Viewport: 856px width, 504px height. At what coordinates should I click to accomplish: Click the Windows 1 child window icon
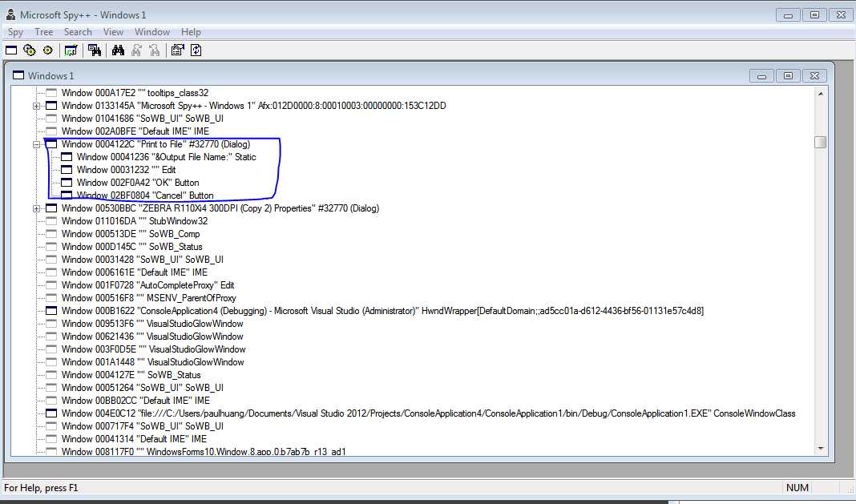[x=18, y=75]
